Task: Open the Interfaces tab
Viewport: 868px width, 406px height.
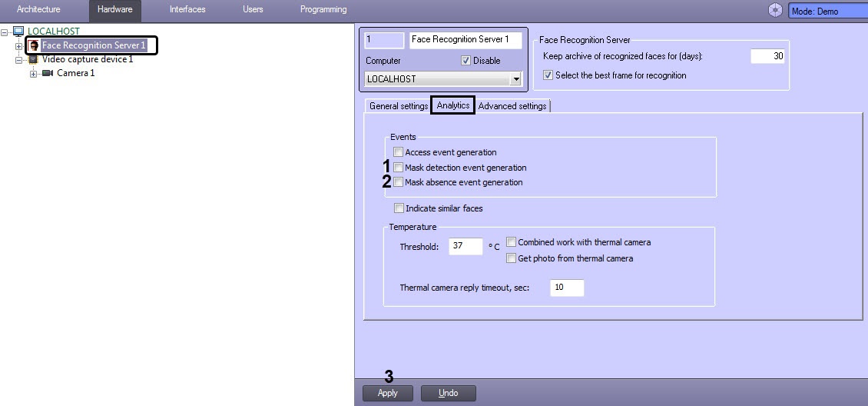Action: tap(187, 9)
